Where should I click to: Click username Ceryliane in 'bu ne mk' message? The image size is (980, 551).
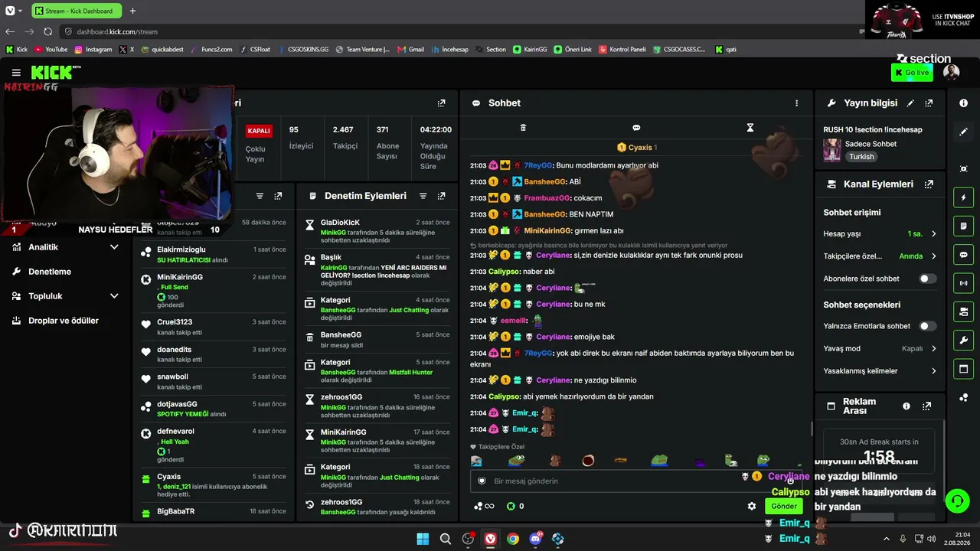(554, 305)
